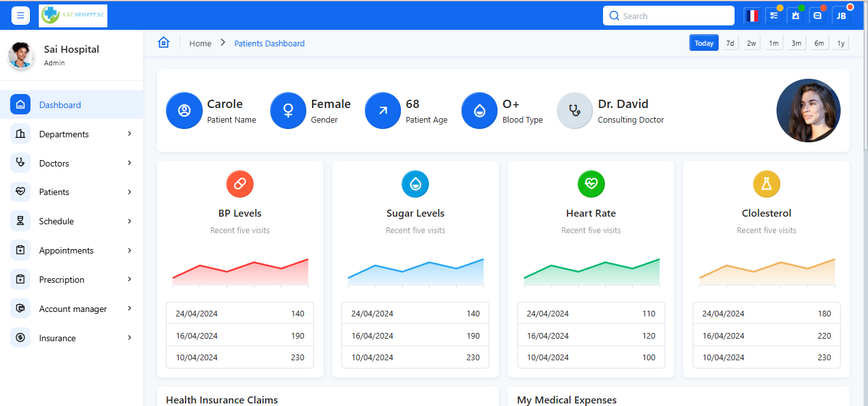Viewport: 868px width, 406px height.
Task: Open the French flag language selector
Action: pyautogui.click(x=752, y=16)
